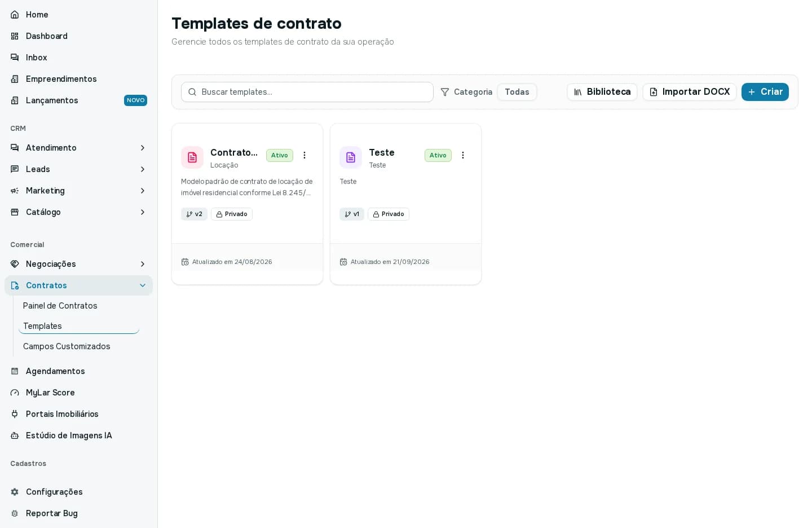The image size is (812, 528).
Task: Click the Privado badge on Contrato card
Action: (232, 214)
